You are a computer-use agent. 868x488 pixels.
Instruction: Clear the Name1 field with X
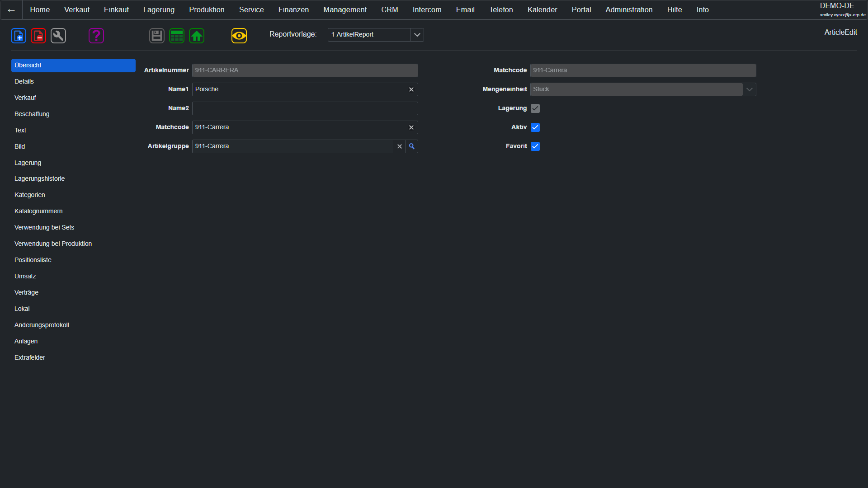pos(411,89)
